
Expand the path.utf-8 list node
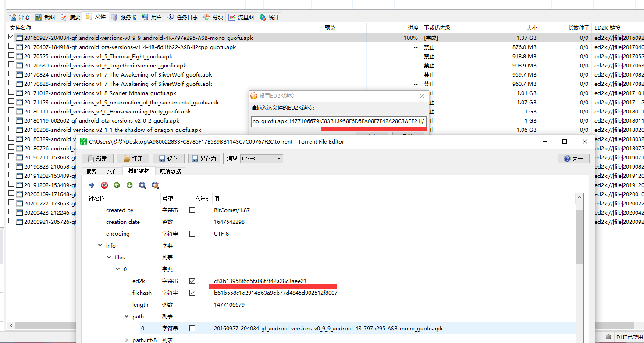[127, 340]
